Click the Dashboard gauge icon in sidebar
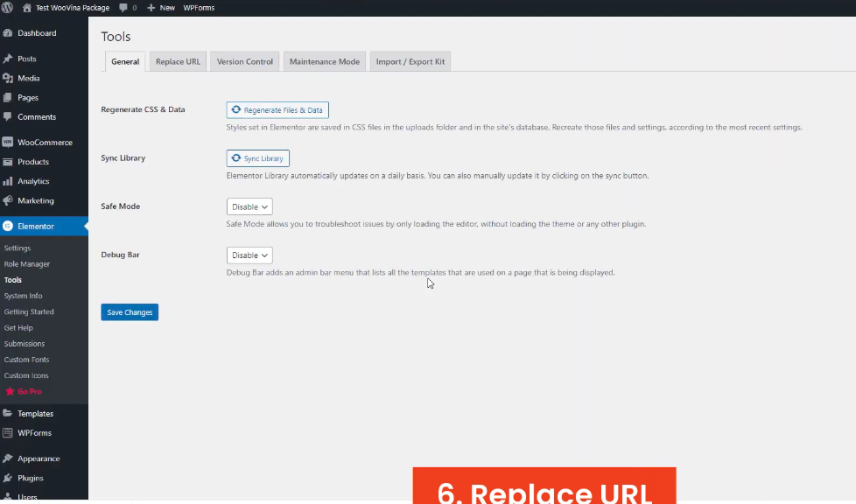Screen dimensions: 856x504 [8, 33]
